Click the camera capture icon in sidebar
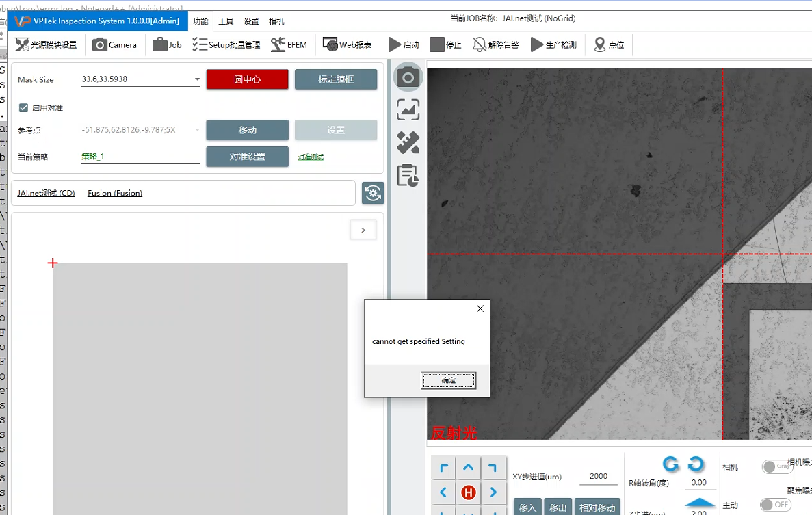The width and height of the screenshot is (812, 515). [x=408, y=77]
